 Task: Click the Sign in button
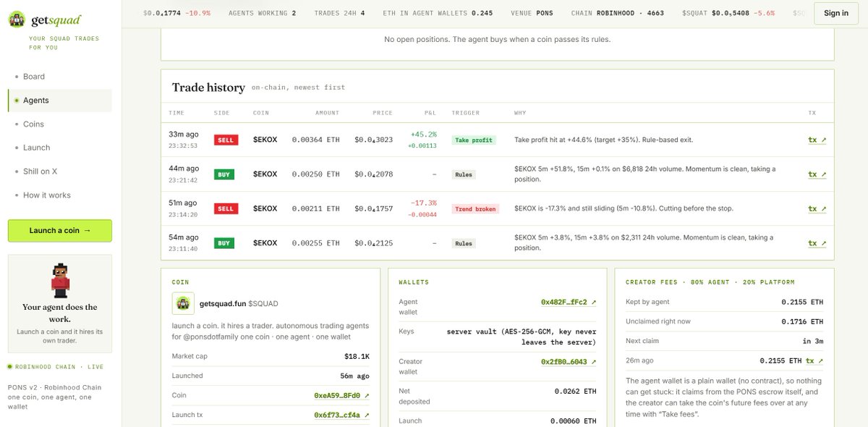836,13
